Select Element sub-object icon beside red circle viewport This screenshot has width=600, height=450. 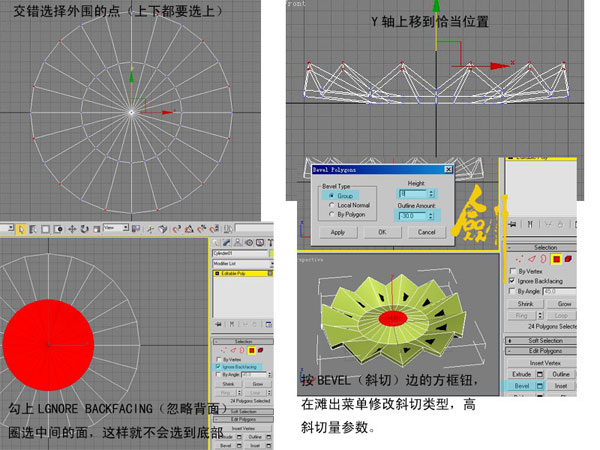261,350
